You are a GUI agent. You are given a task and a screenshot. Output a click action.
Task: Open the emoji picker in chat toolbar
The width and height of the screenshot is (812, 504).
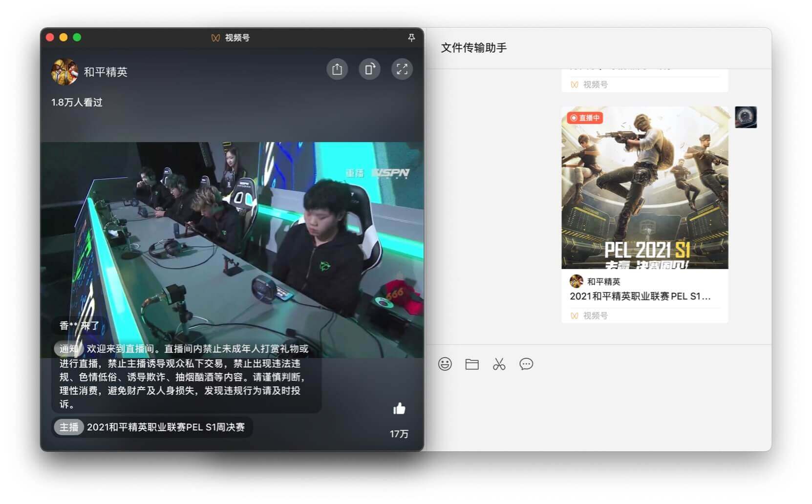point(445,364)
